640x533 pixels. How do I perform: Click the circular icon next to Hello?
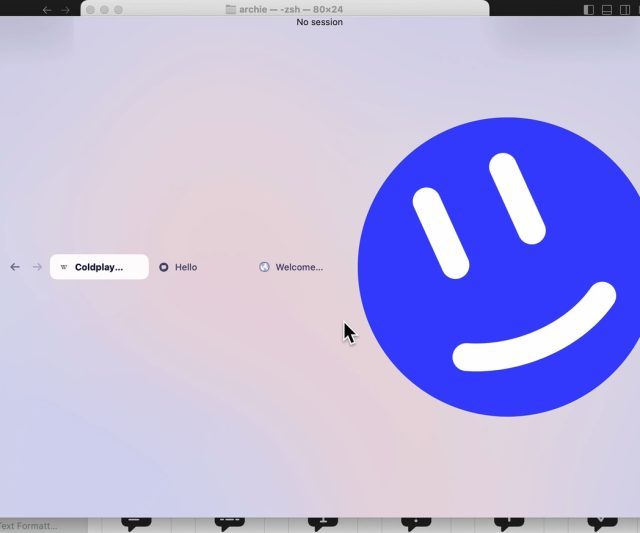[164, 267]
